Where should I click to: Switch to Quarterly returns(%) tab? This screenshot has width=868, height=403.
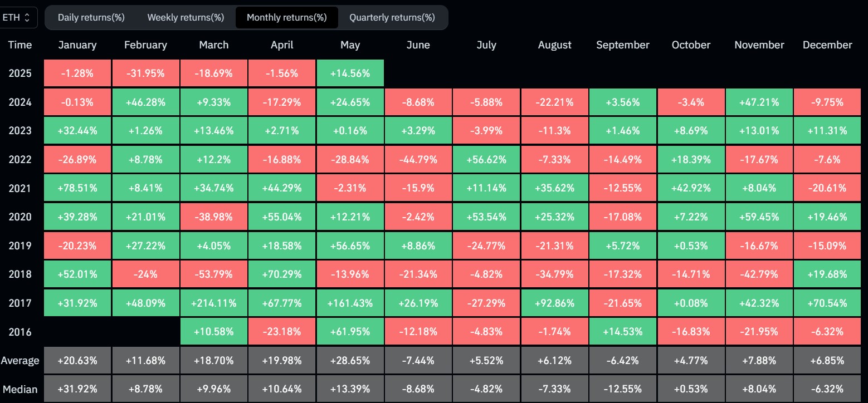coord(392,17)
